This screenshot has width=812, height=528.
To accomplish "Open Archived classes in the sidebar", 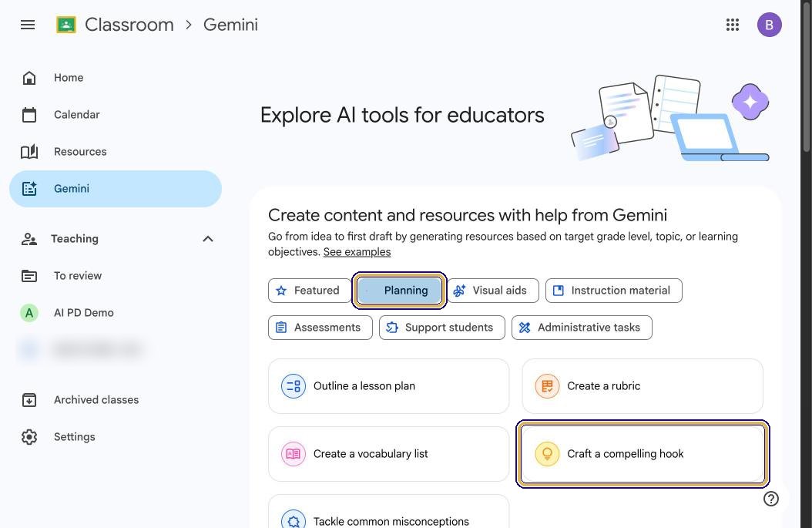I will coord(116,400).
